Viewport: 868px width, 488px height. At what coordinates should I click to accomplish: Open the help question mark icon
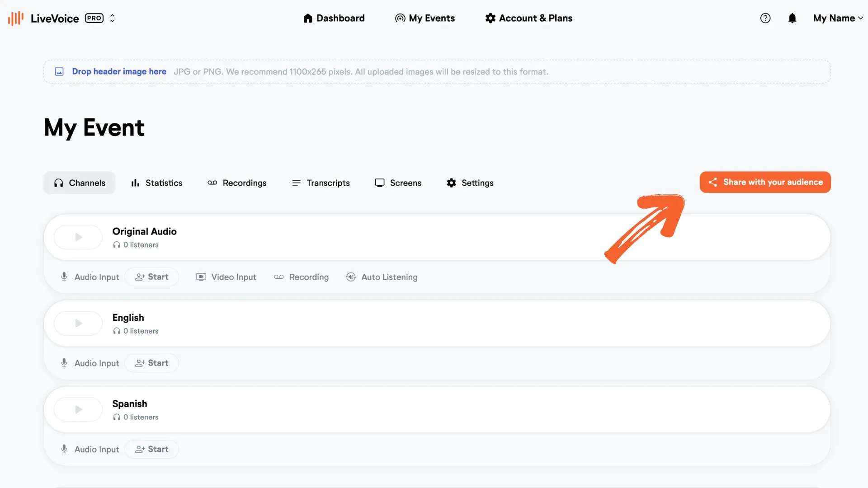pyautogui.click(x=765, y=18)
